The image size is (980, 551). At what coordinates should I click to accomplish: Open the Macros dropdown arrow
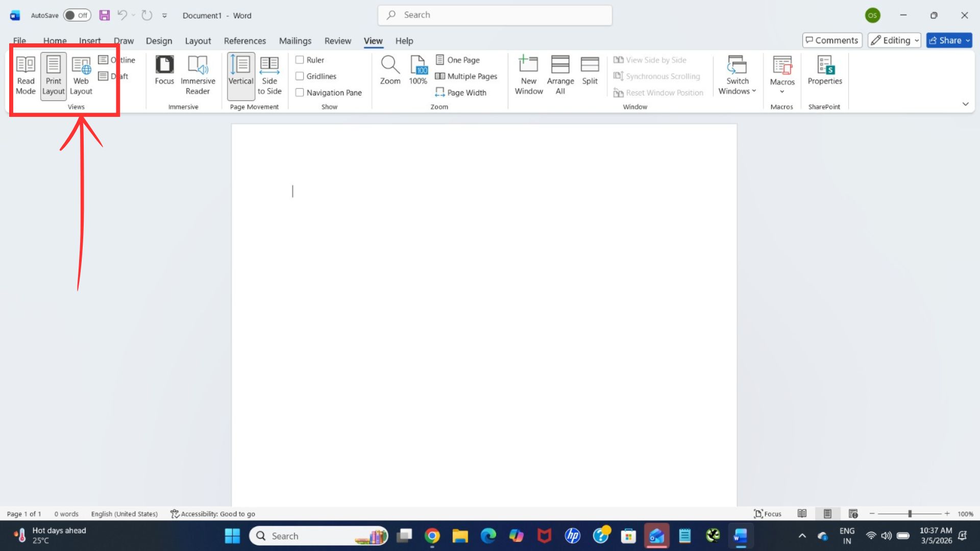tap(781, 91)
